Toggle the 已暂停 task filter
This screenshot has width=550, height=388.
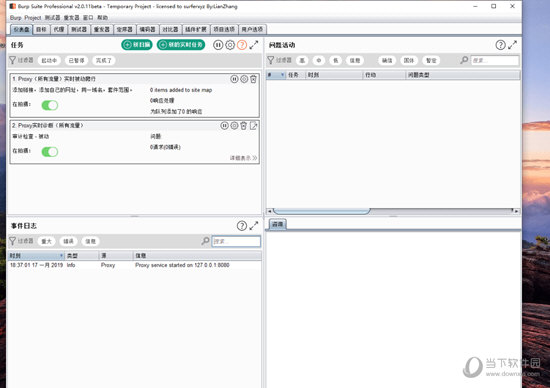[76, 60]
